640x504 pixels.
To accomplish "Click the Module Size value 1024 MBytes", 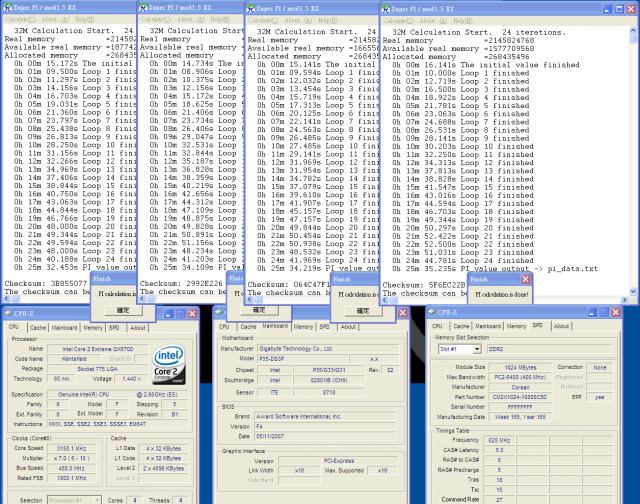I will (x=520, y=367).
